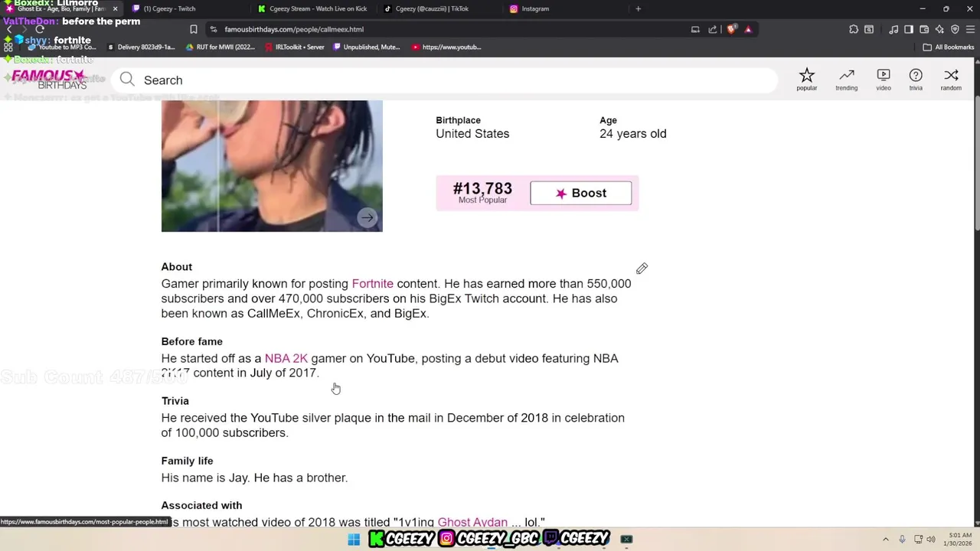Click the next photo arrow on the image

pyautogui.click(x=367, y=218)
